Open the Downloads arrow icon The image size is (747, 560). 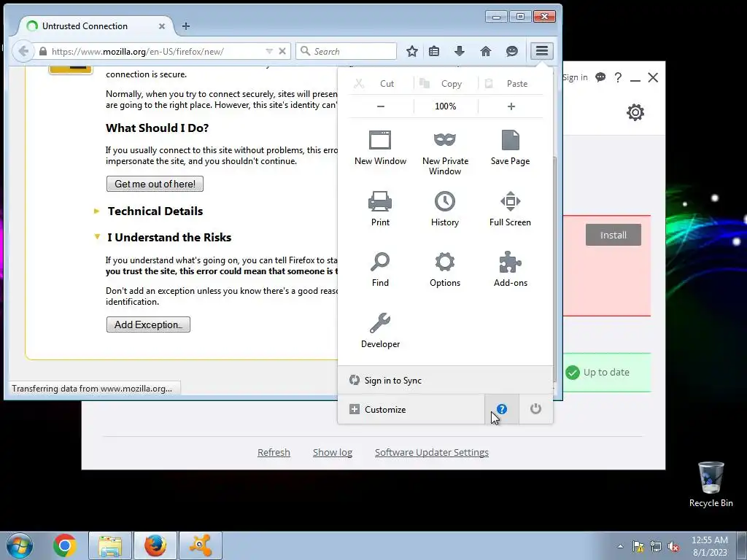point(460,52)
